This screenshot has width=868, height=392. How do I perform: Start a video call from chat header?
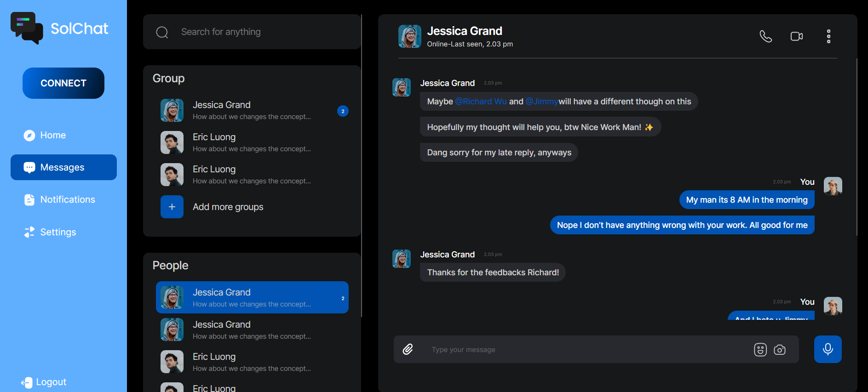click(x=796, y=36)
